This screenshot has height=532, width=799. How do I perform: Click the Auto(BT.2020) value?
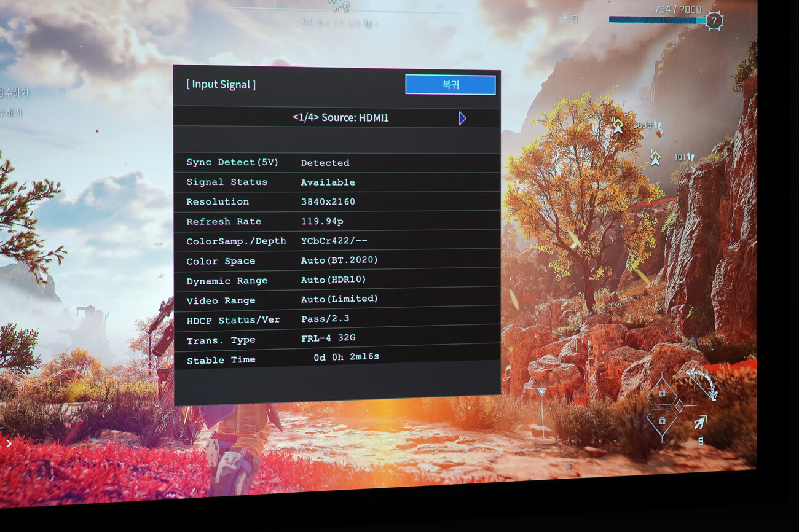point(339,260)
